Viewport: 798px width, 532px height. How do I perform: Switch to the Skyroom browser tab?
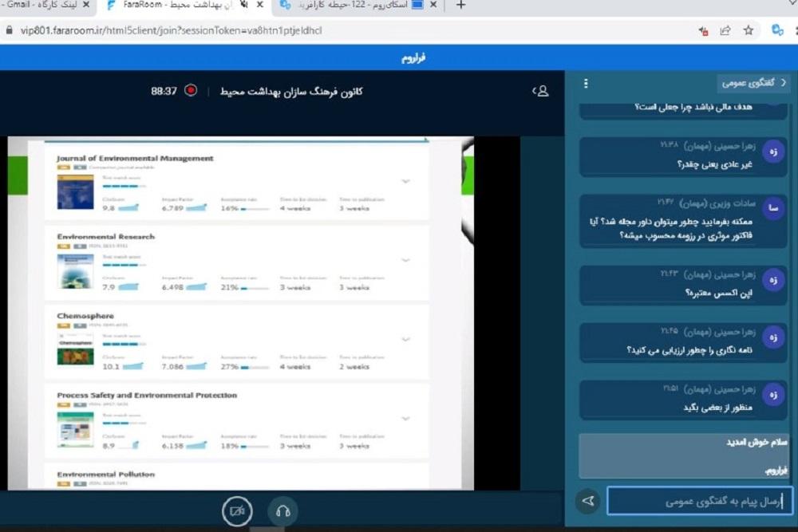tap(359, 6)
